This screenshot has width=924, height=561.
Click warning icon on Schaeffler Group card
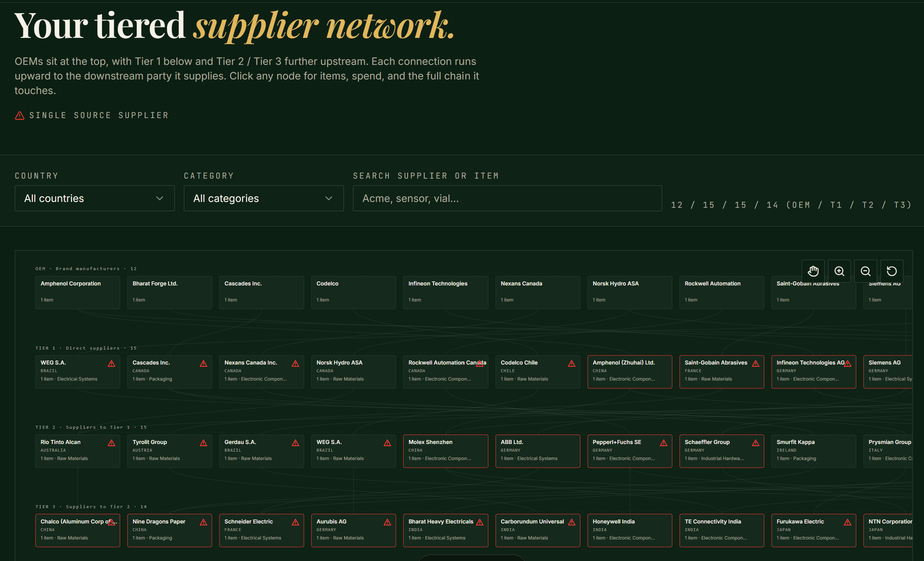(x=756, y=443)
